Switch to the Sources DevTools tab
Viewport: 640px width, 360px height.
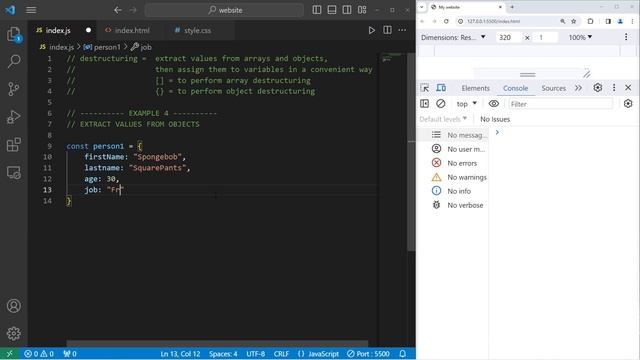coord(553,88)
